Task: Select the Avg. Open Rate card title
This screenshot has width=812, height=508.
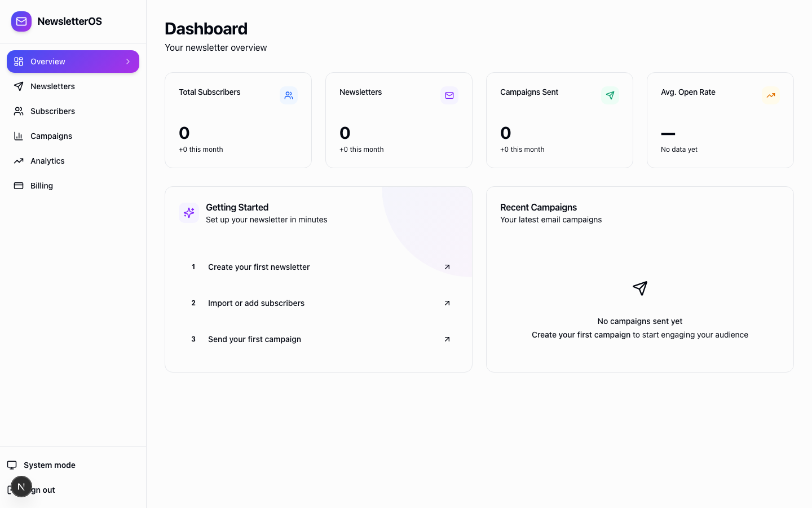Action: point(689,92)
